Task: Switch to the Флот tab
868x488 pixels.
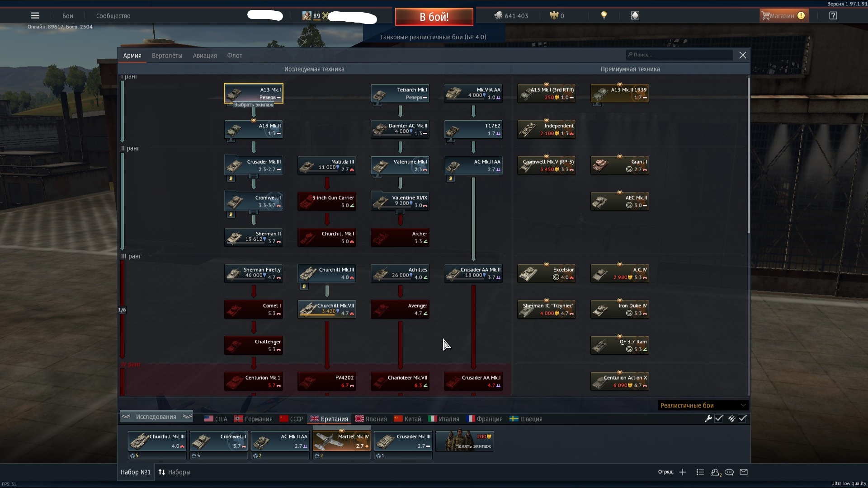Action: coord(235,56)
